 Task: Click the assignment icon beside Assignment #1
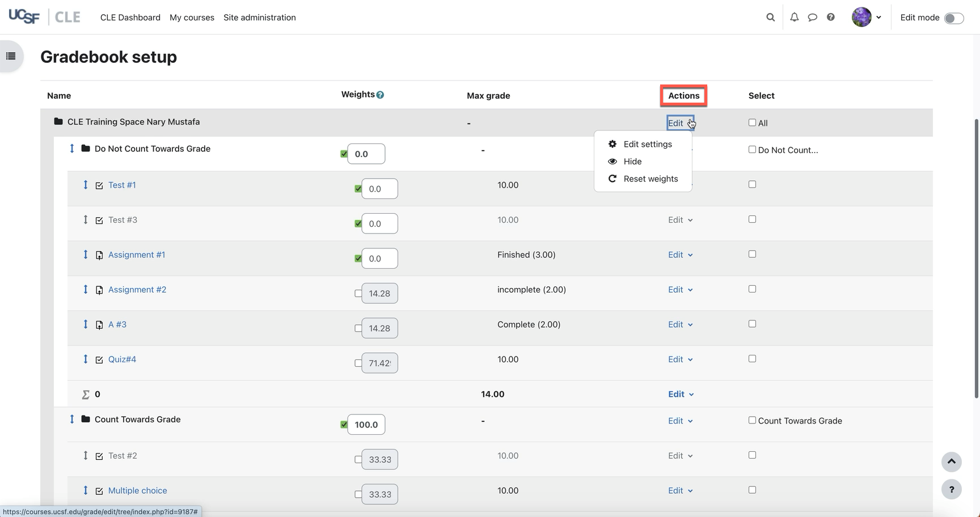pyautogui.click(x=99, y=255)
